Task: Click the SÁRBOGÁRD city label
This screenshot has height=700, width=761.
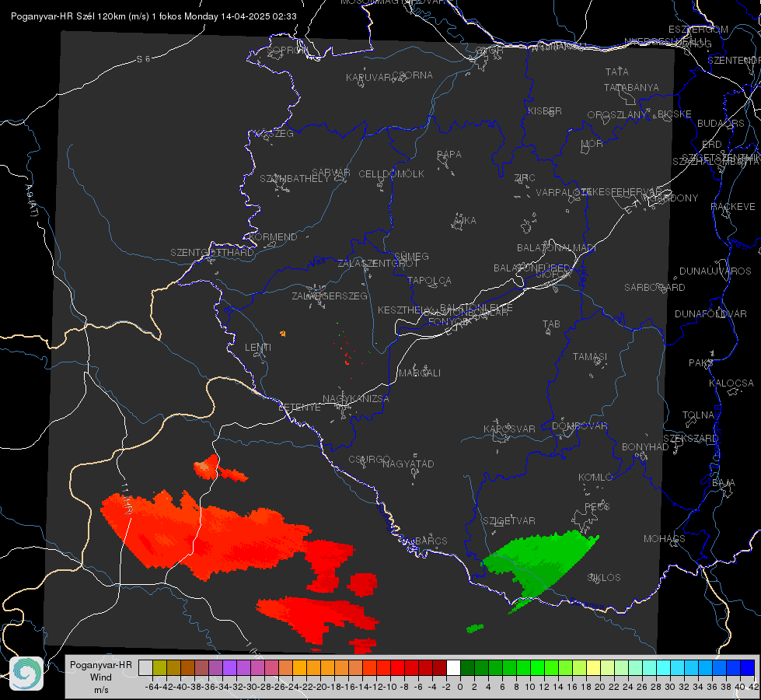Action: pyautogui.click(x=655, y=288)
